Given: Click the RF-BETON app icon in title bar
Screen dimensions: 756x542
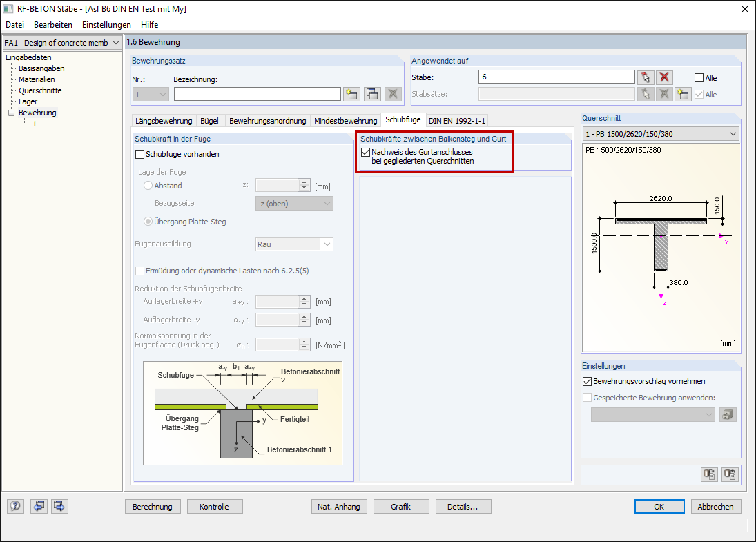Looking at the screenshot, I should 8,9.
